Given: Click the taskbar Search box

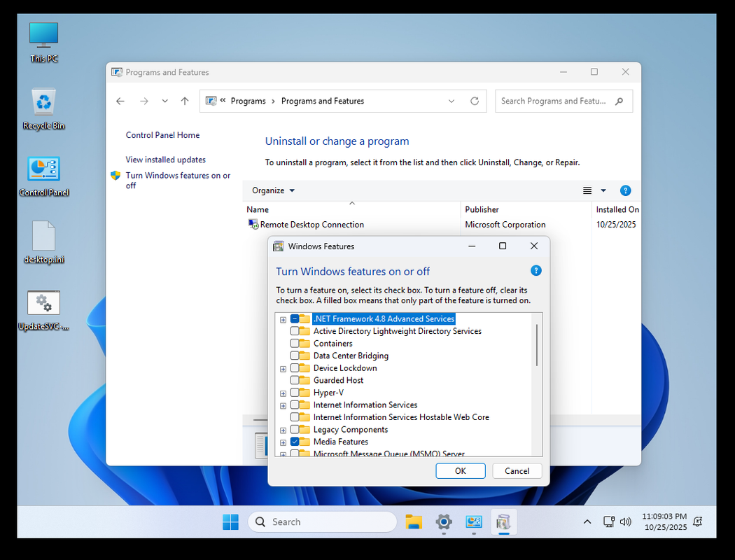Looking at the screenshot, I should 322,521.
